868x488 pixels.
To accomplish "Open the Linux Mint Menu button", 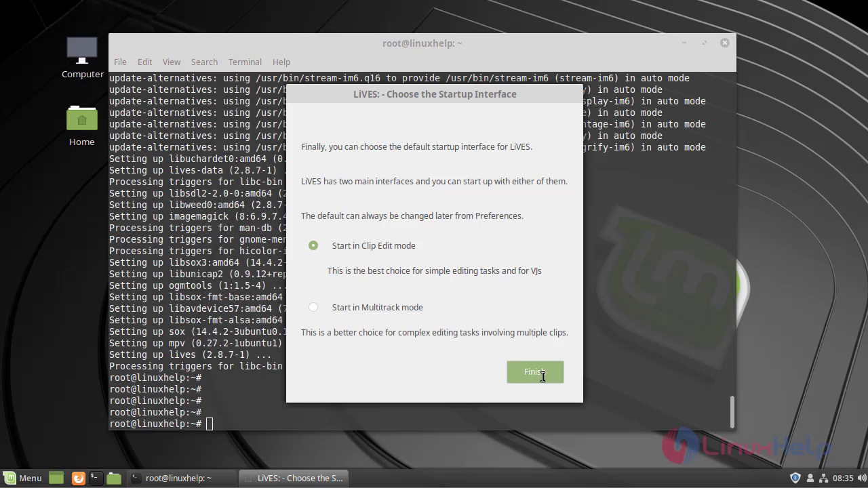I will 23,478.
